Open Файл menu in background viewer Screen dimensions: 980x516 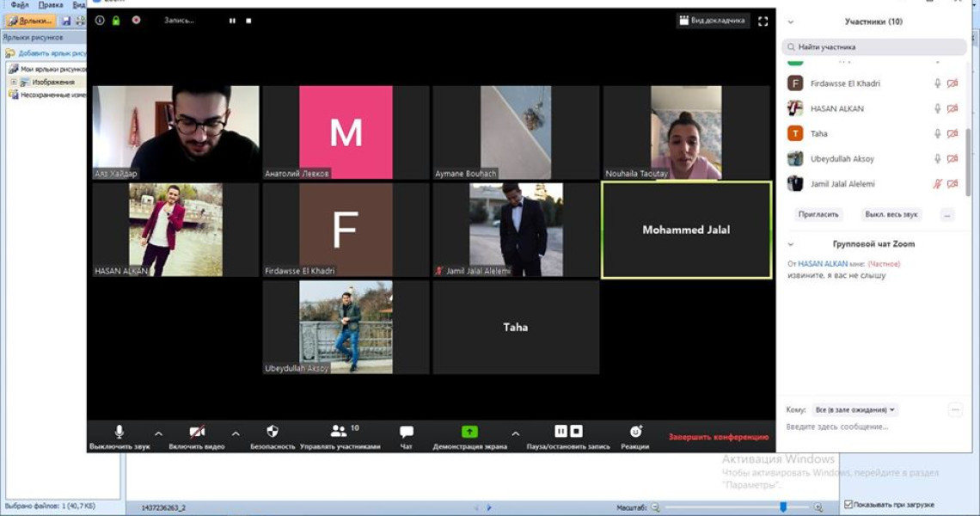[x=20, y=4]
